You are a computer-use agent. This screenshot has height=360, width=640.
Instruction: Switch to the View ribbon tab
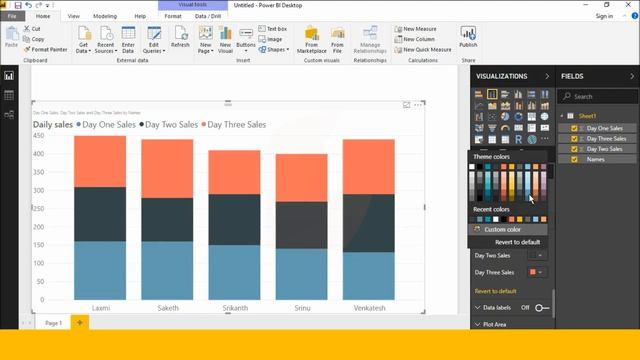click(x=73, y=16)
